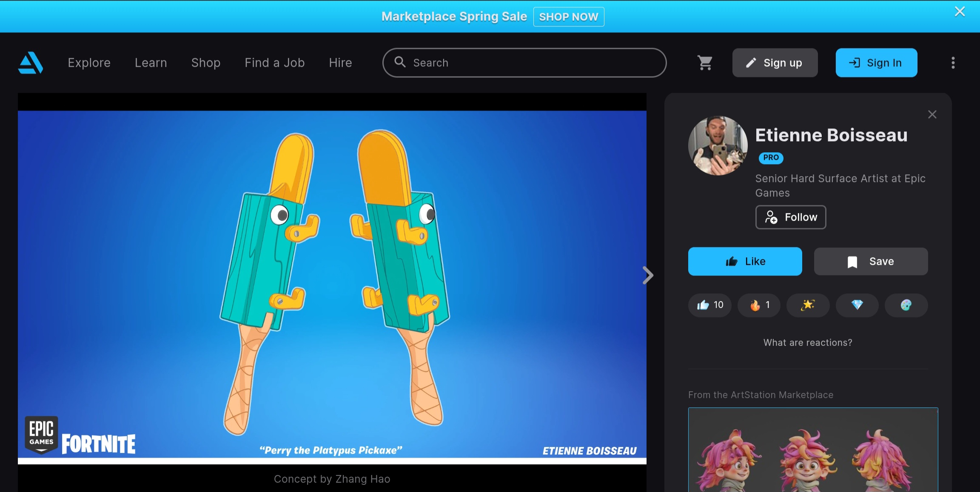Screen dimensions: 980x492
Task: Open Etienne Boisseau's profile avatar
Action: (718, 146)
